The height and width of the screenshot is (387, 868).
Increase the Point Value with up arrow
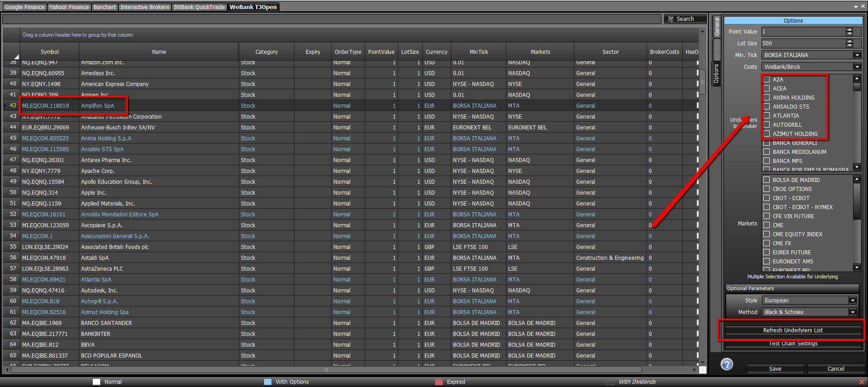pyautogui.click(x=849, y=29)
